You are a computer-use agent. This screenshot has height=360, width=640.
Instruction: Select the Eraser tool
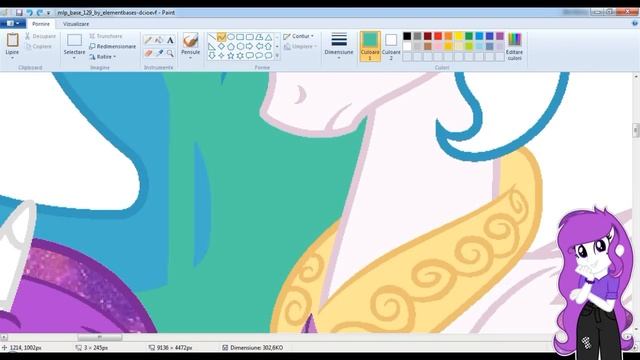[148, 53]
